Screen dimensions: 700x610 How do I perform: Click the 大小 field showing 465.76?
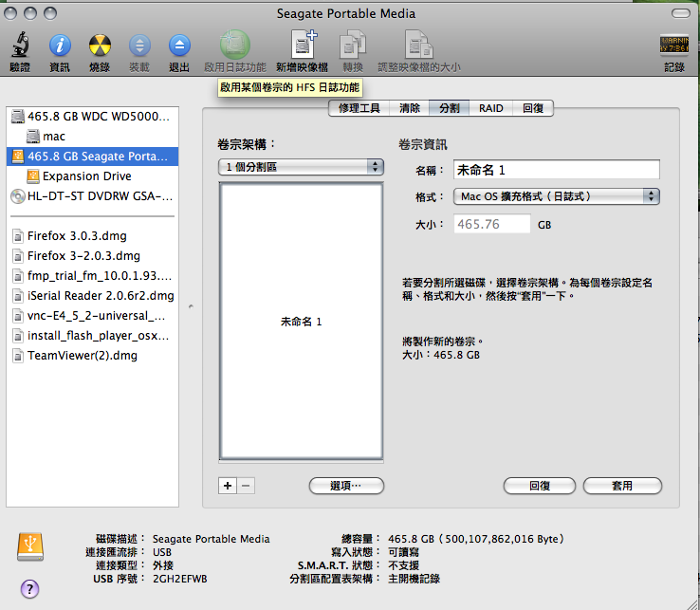pyautogui.click(x=492, y=224)
